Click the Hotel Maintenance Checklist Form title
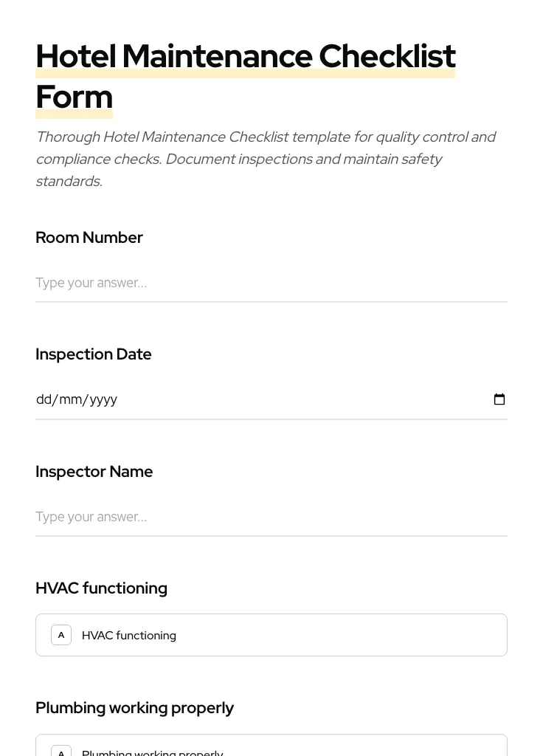Image resolution: width=543 pixels, height=756 pixels. (x=246, y=76)
